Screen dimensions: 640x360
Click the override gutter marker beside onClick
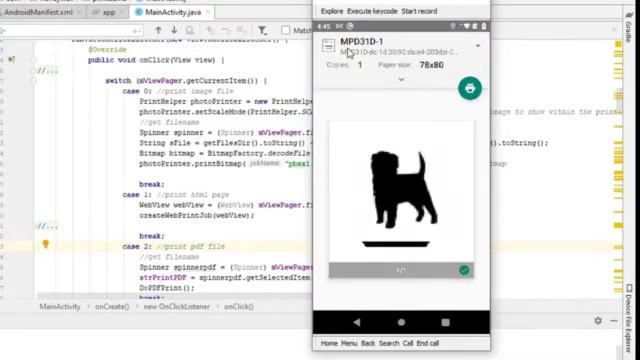click(11, 60)
